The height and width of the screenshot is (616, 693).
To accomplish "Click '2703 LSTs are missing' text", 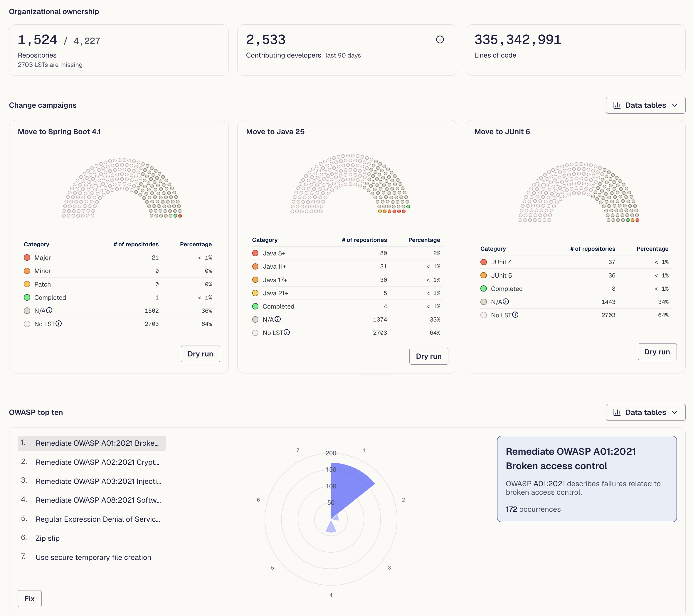I will tap(50, 65).
